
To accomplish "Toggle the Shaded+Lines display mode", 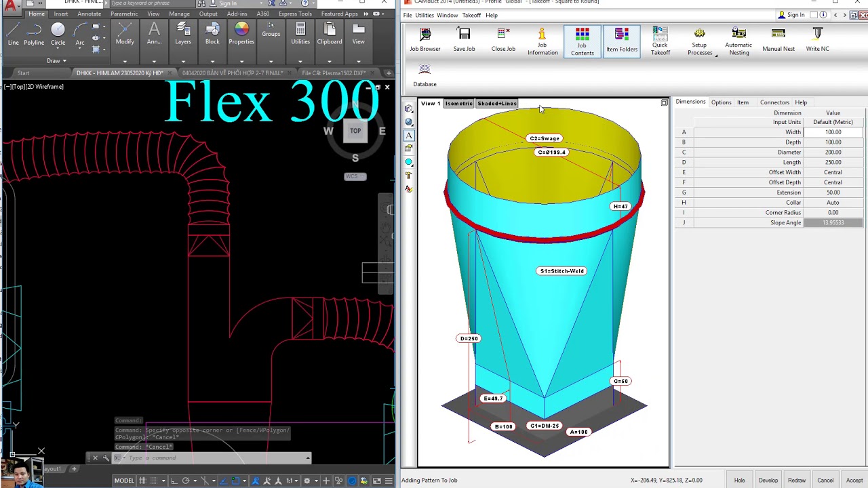I will [496, 104].
